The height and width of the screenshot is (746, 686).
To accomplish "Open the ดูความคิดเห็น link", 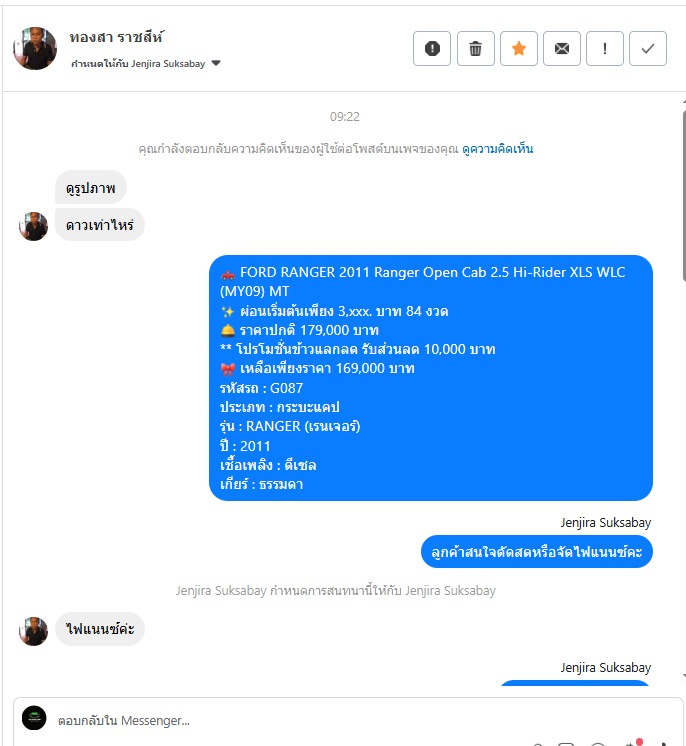I will [x=497, y=149].
